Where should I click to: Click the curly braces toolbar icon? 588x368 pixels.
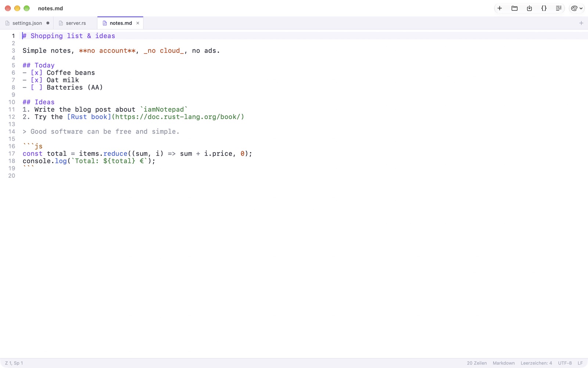(x=544, y=8)
